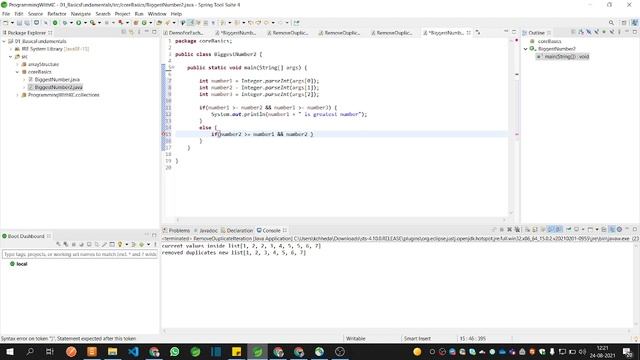The width and height of the screenshot is (640, 360).
Task: Toggle Scroll Lock in Console toolbar
Action: [x=535, y=230]
